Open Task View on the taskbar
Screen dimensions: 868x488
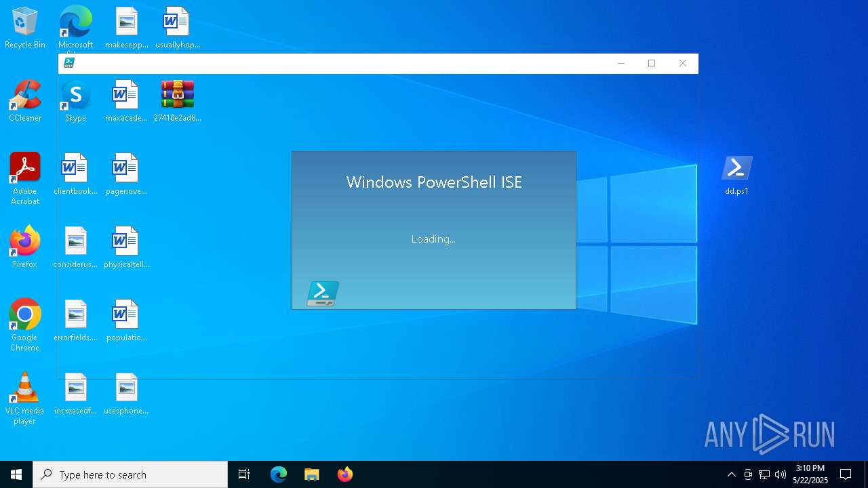coord(244,474)
